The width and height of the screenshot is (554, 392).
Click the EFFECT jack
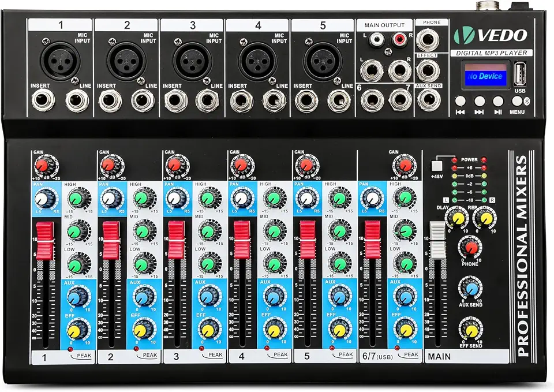tap(428, 70)
